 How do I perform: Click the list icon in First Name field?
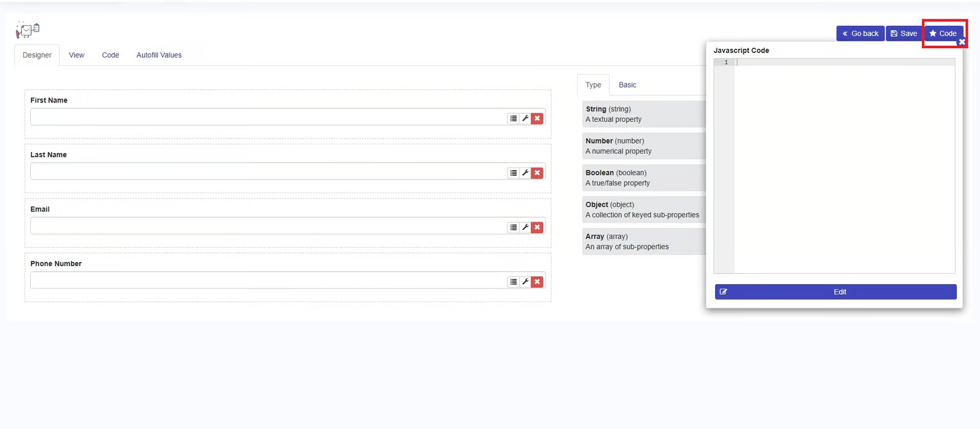pyautogui.click(x=513, y=119)
